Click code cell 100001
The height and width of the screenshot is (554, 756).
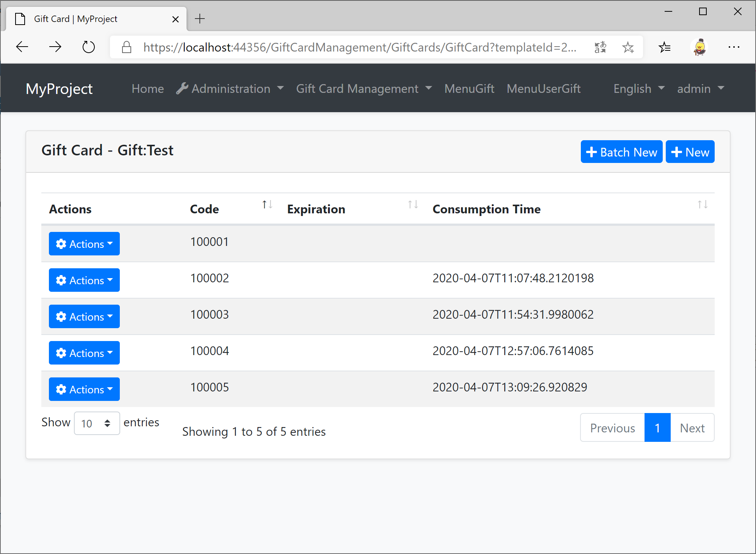pos(209,242)
